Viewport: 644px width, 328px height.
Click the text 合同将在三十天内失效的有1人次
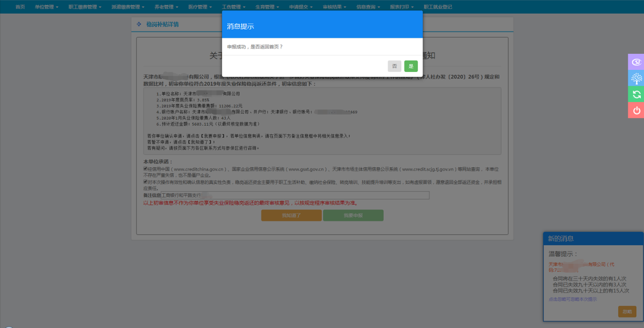point(589,278)
